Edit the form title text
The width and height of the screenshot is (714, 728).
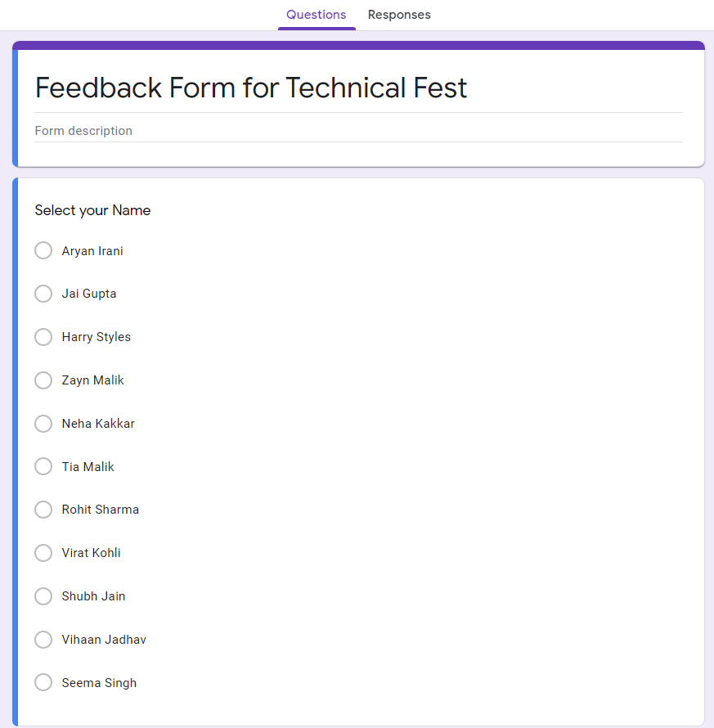click(x=251, y=88)
